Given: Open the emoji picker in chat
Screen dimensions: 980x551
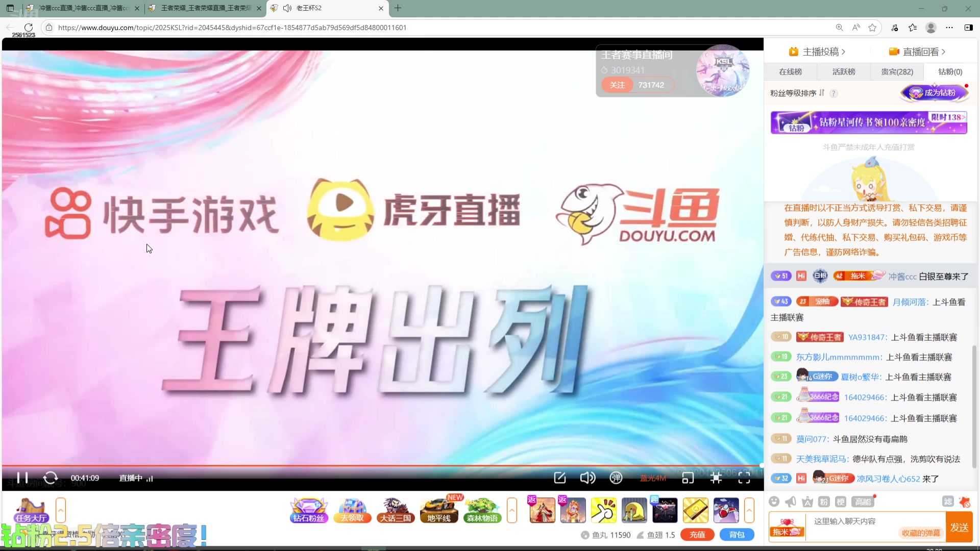Looking at the screenshot, I should (x=774, y=502).
